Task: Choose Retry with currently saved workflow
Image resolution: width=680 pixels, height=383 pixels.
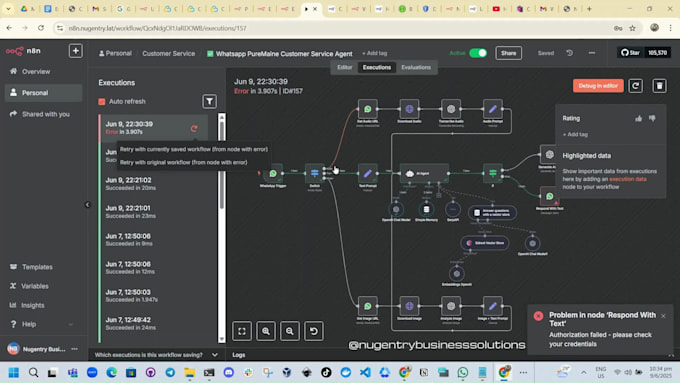Action: (193, 149)
